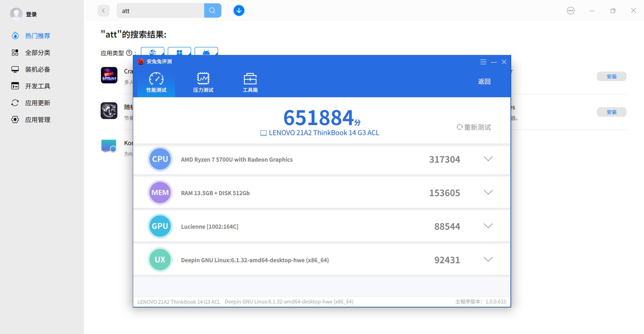Open the 性能测试 performance test tab
Viewport: 644px width, 334px height.
coord(156,82)
